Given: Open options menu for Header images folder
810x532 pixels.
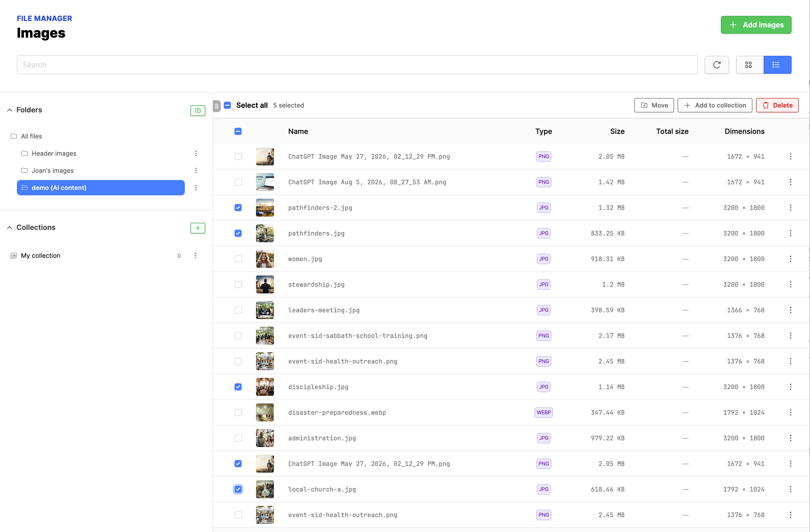Looking at the screenshot, I should coord(196,154).
